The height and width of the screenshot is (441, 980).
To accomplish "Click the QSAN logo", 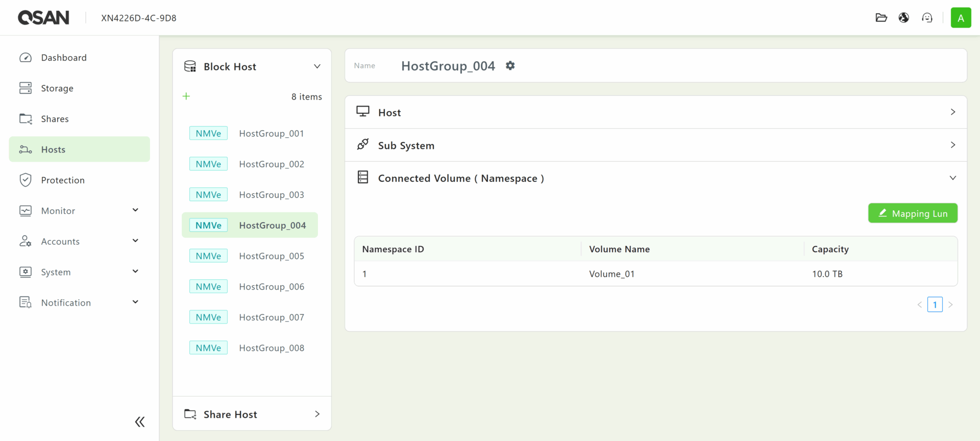I will pos(43,18).
